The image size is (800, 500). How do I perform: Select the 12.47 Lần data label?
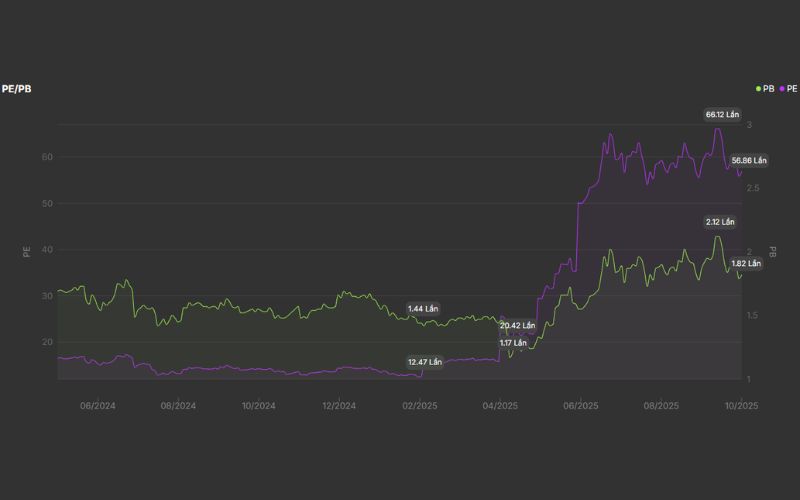click(424, 361)
